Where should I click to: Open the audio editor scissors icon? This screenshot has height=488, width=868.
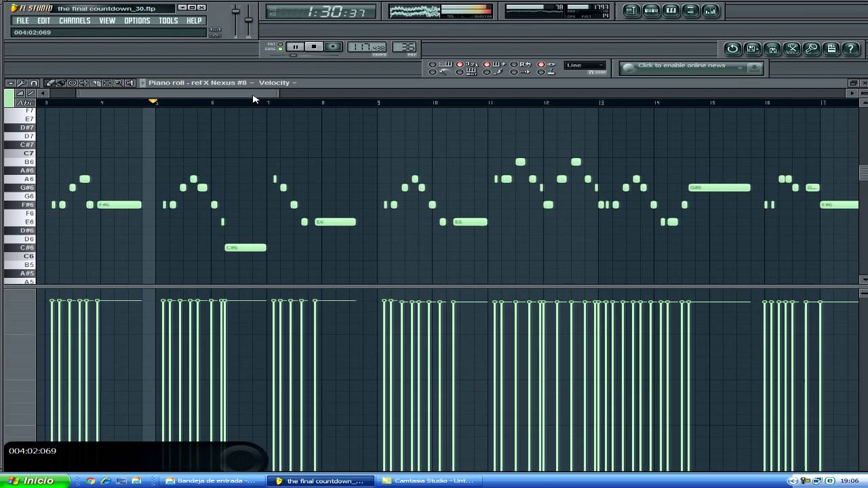coord(792,48)
